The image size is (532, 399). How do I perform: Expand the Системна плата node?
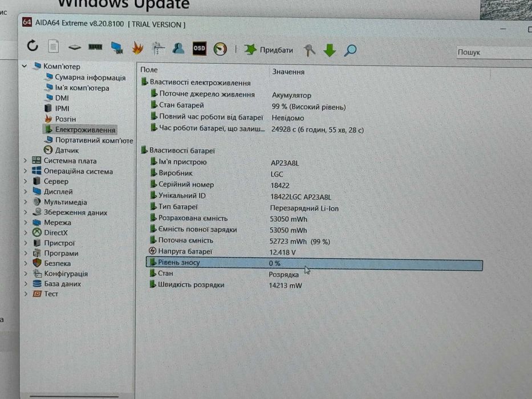point(25,161)
